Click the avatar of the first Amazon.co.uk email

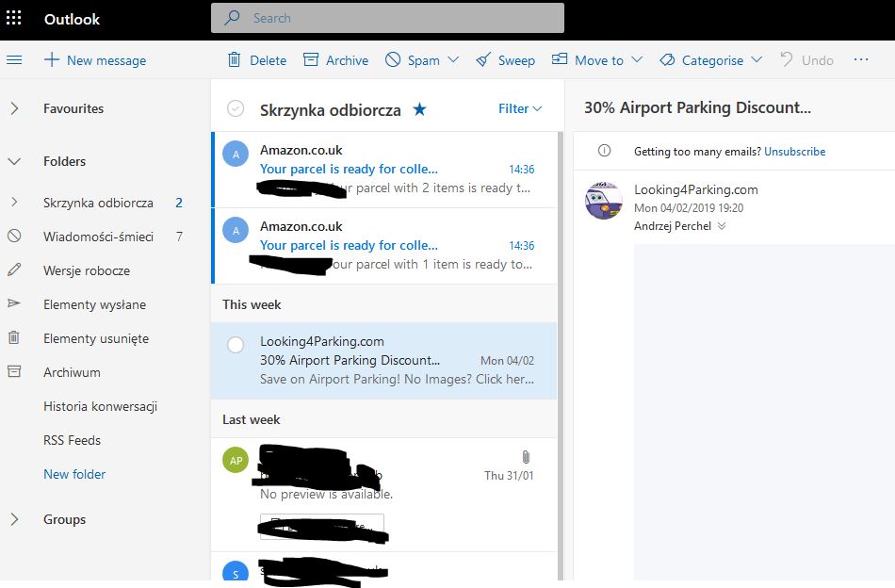(x=236, y=155)
